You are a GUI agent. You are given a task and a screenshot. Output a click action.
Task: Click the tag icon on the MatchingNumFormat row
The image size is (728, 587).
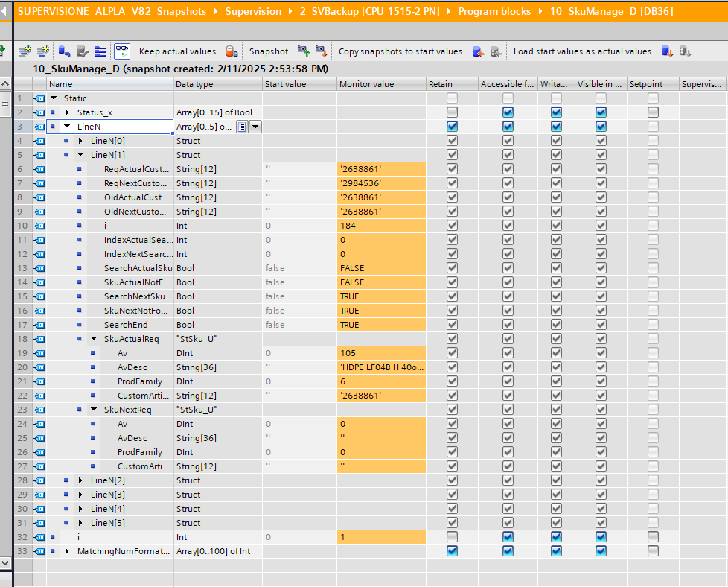tap(39, 551)
